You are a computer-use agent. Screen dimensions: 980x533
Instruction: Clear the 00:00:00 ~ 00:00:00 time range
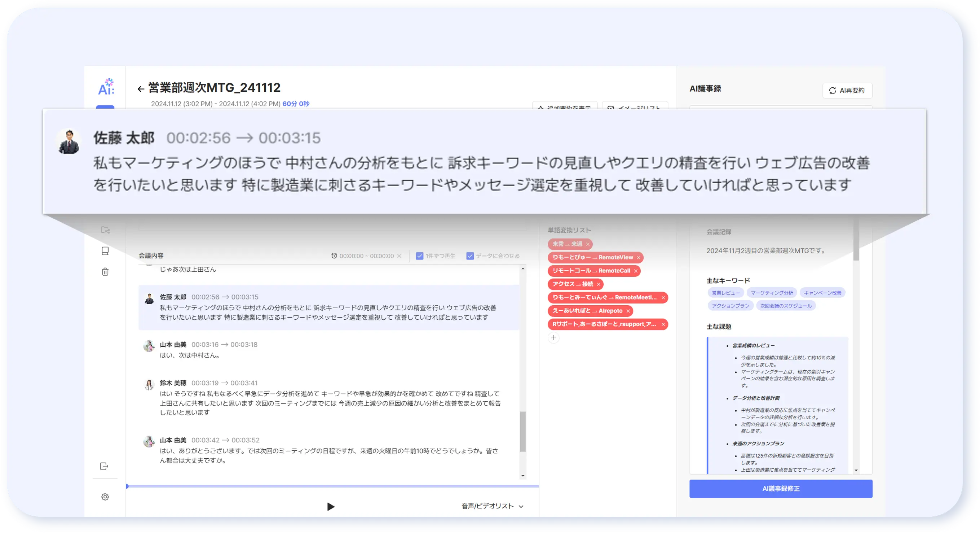coord(399,256)
